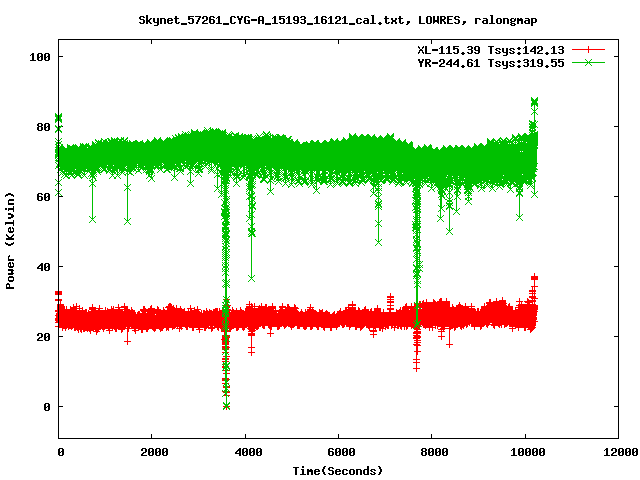This screenshot has width=640, height=480.
Task: Click the 10000 tick label on x-axis
Action: point(524,453)
